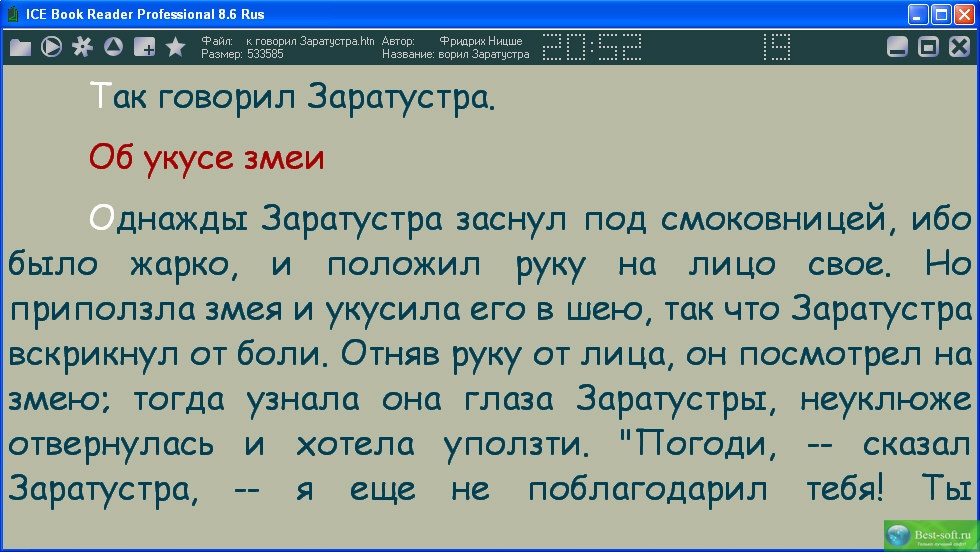
Task: Open settings with the gear icon
Action: [x=82, y=47]
